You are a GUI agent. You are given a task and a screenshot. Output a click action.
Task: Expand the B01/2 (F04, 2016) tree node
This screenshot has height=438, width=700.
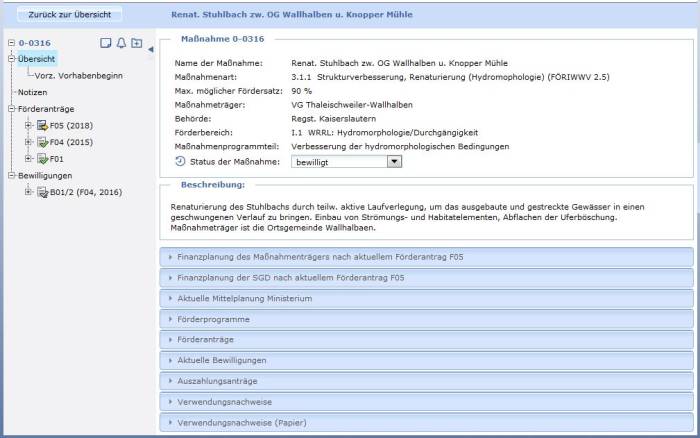(28, 192)
